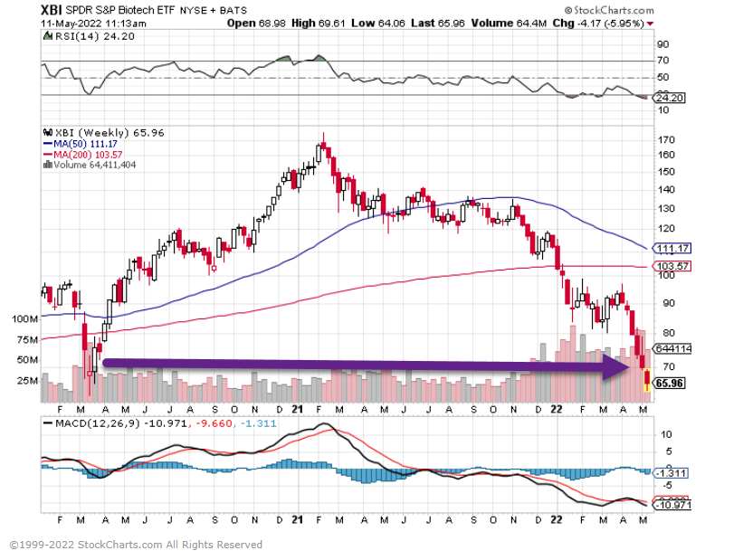
Task: Click the Volume 64,411,404 legend text
Action: pos(95,165)
